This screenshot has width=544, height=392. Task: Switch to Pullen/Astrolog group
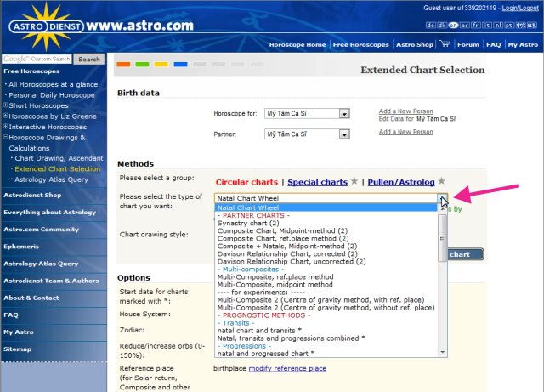pyautogui.click(x=401, y=182)
